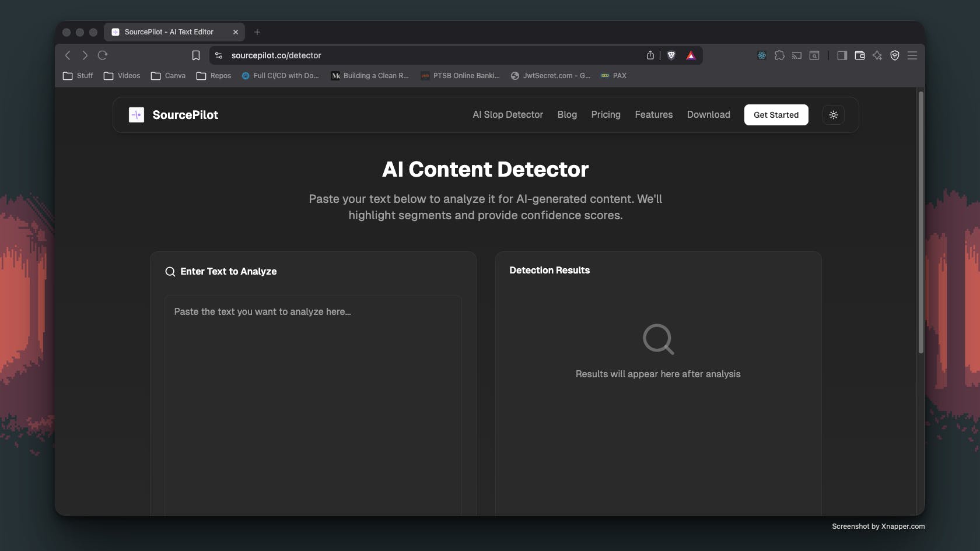Screen dimensions: 980x551
Task: Open a new browser tab
Action: click(x=257, y=32)
